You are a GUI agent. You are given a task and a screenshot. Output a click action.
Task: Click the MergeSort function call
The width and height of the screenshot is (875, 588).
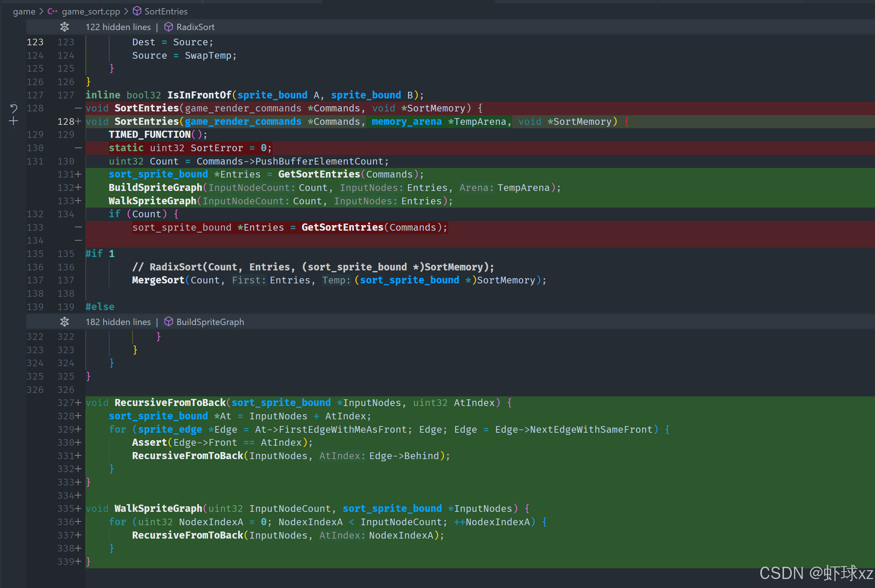click(158, 280)
